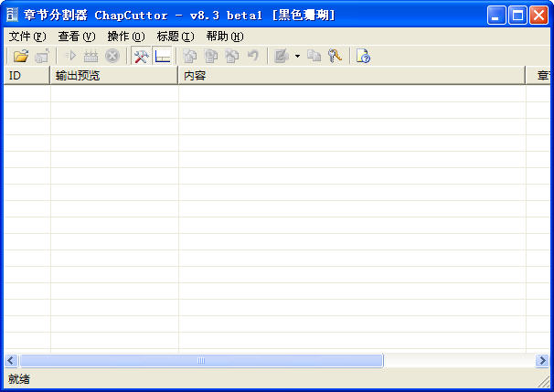Click the middle grayed document icon in group
This screenshot has height=392, width=554.
(x=211, y=56)
